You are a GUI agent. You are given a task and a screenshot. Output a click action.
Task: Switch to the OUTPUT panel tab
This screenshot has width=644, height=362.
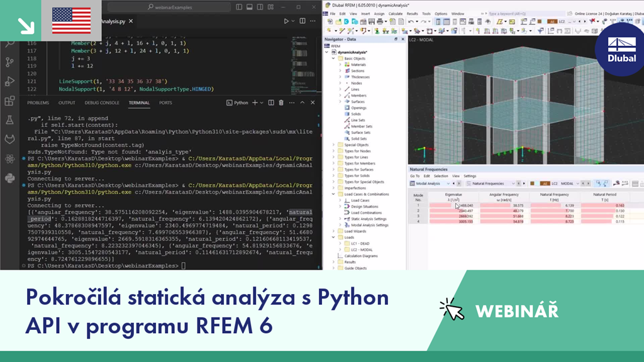point(67,102)
